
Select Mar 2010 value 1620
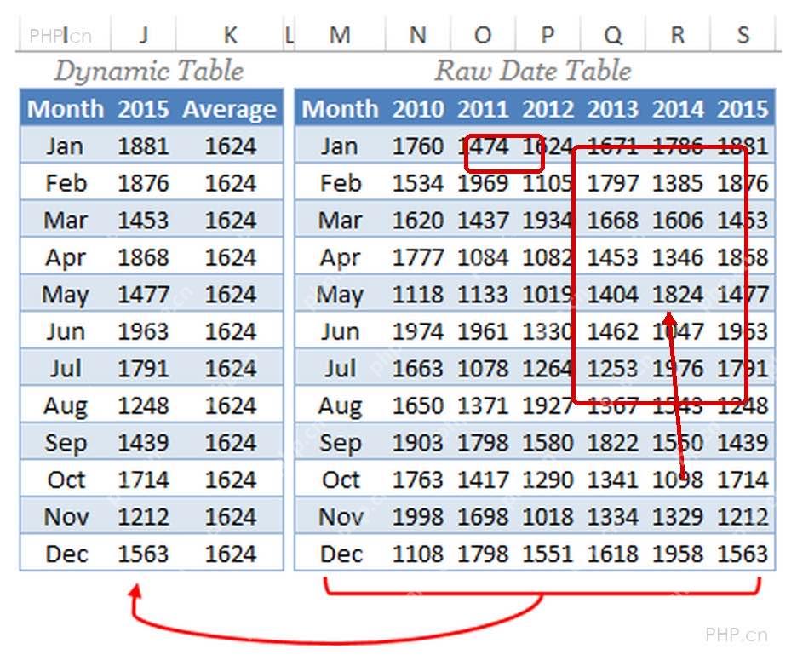(x=418, y=220)
